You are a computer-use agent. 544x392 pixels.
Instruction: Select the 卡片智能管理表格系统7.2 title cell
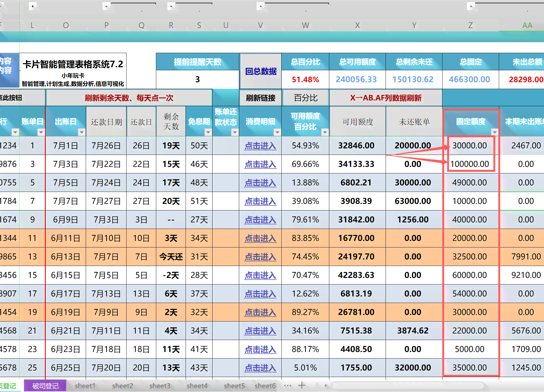tap(73, 71)
